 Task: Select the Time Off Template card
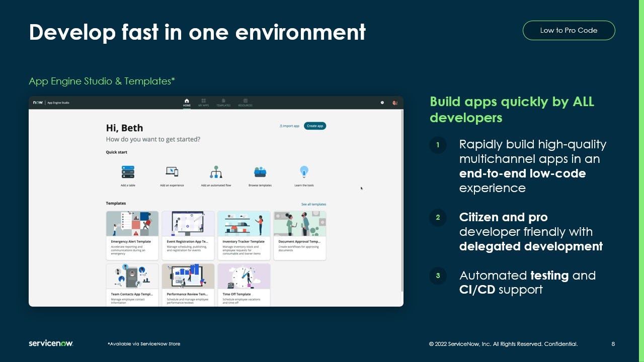pos(244,284)
